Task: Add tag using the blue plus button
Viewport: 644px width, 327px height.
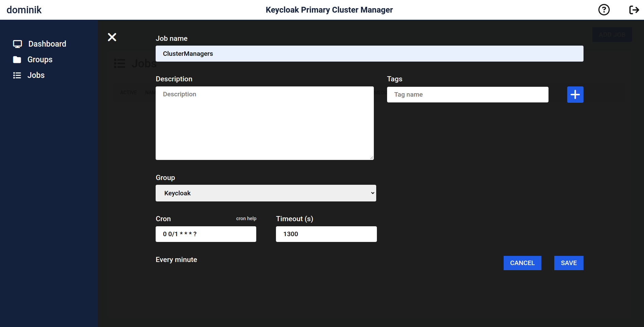Action: pyautogui.click(x=575, y=95)
